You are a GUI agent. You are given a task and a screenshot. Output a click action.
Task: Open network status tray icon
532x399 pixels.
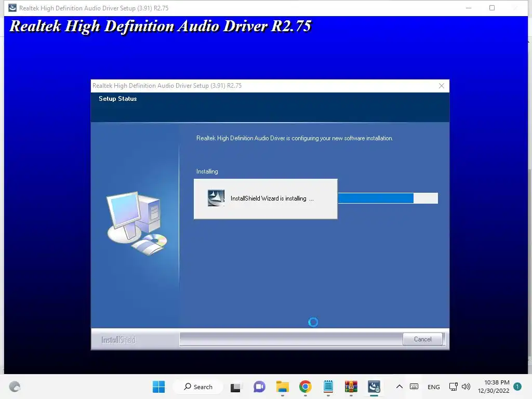453,387
